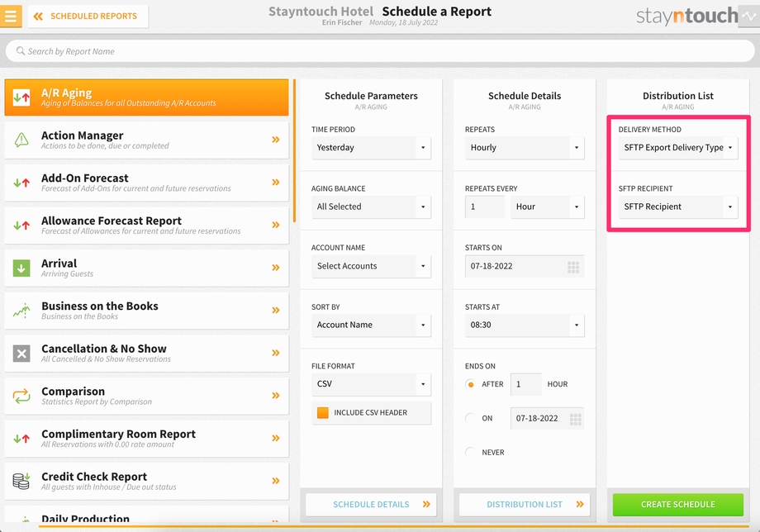Open the Repeats Hourly dropdown
Image resolution: width=760 pixels, height=532 pixels.
pos(525,147)
